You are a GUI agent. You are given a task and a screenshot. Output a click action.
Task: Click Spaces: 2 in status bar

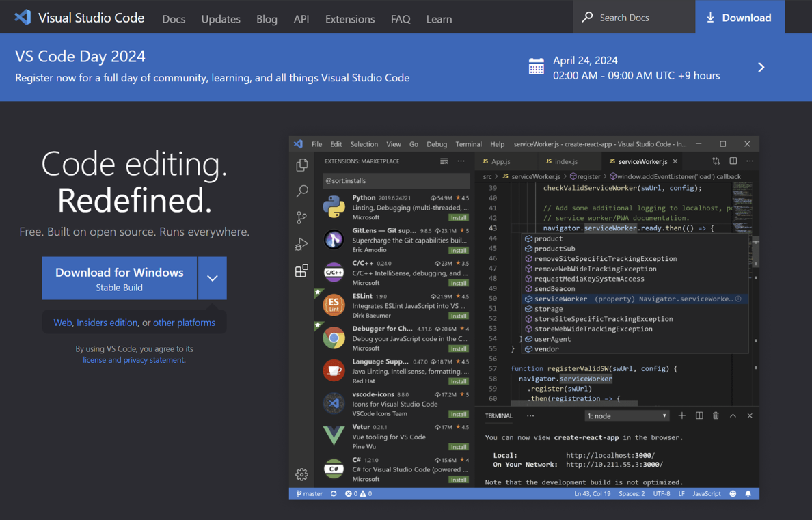pyautogui.click(x=632, y=493)
